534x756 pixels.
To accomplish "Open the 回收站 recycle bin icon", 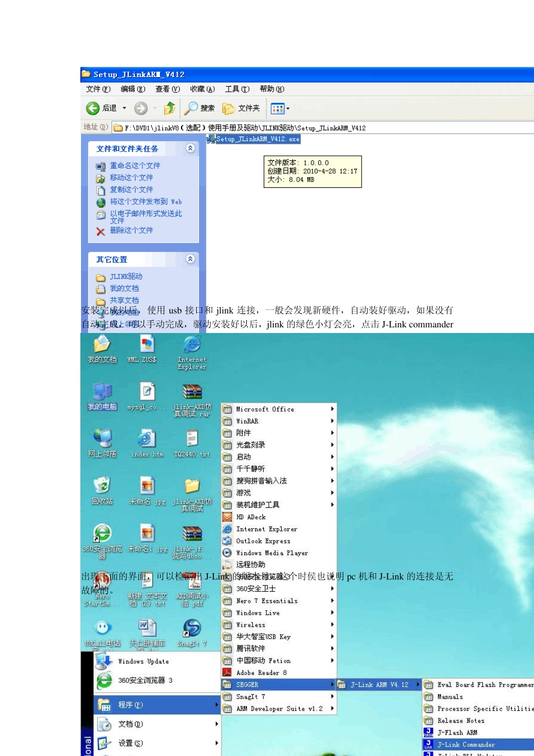I will (102, 490).
